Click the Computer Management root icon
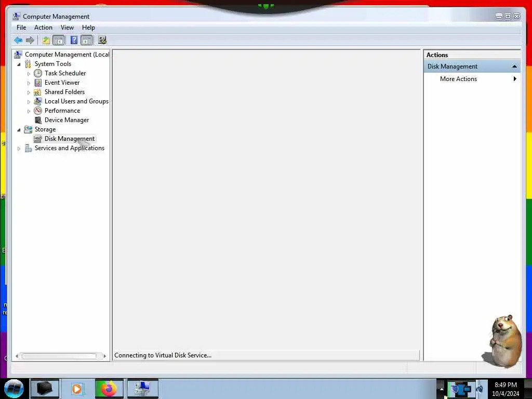The height and width of the screenshot is (399, 532). (x=18, y=55)
